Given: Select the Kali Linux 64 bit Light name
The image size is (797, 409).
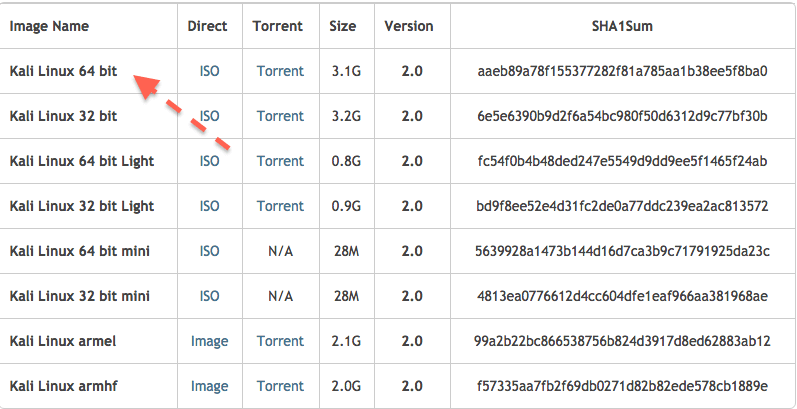Looking at the screenshot, I should 82,161.
